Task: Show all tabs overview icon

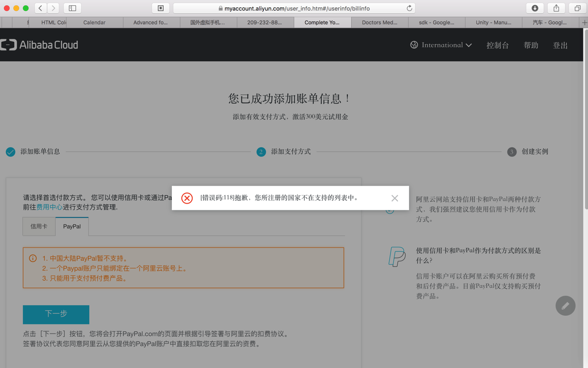Action: [577, 8]
